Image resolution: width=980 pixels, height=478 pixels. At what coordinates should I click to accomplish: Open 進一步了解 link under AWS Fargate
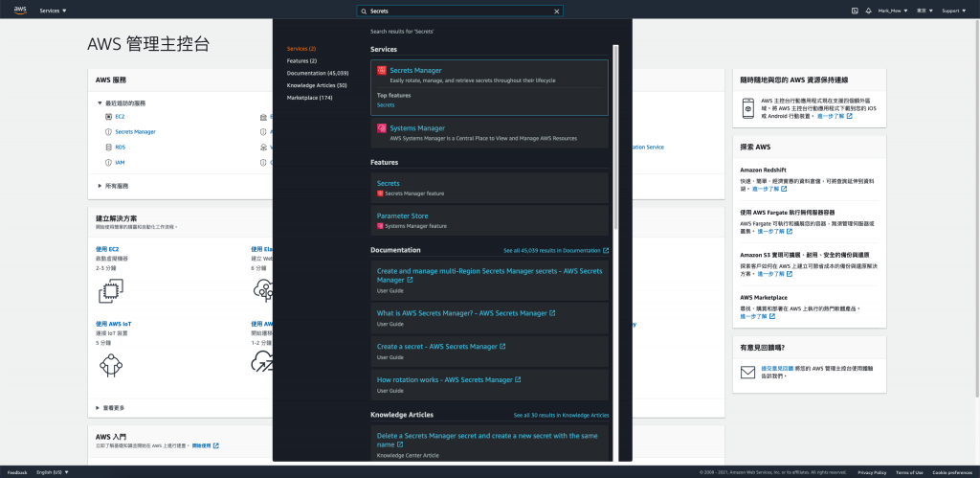(x=775, y=231)
